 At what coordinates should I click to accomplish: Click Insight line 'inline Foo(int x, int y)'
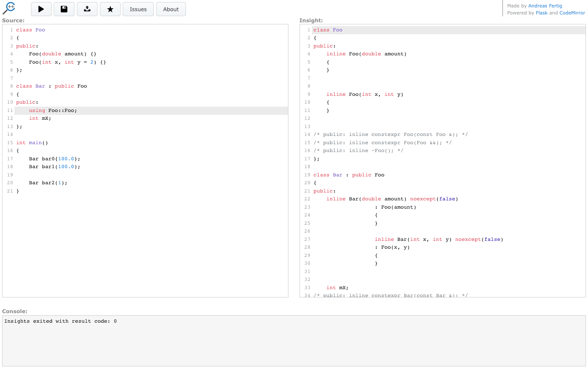365,94
